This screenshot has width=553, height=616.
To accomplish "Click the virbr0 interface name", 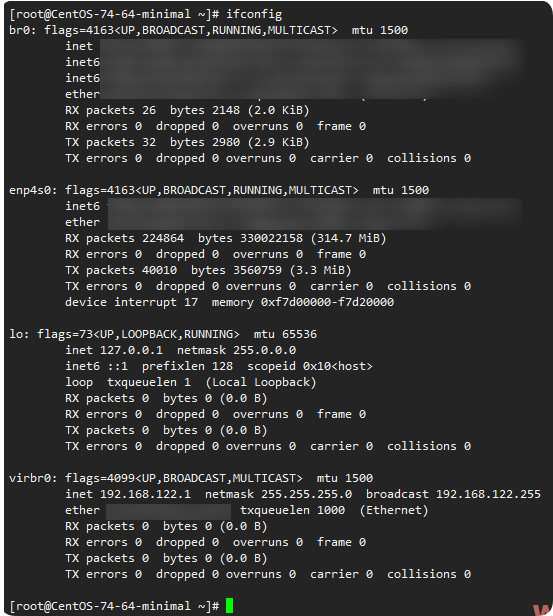I will (x=31, y=478).
